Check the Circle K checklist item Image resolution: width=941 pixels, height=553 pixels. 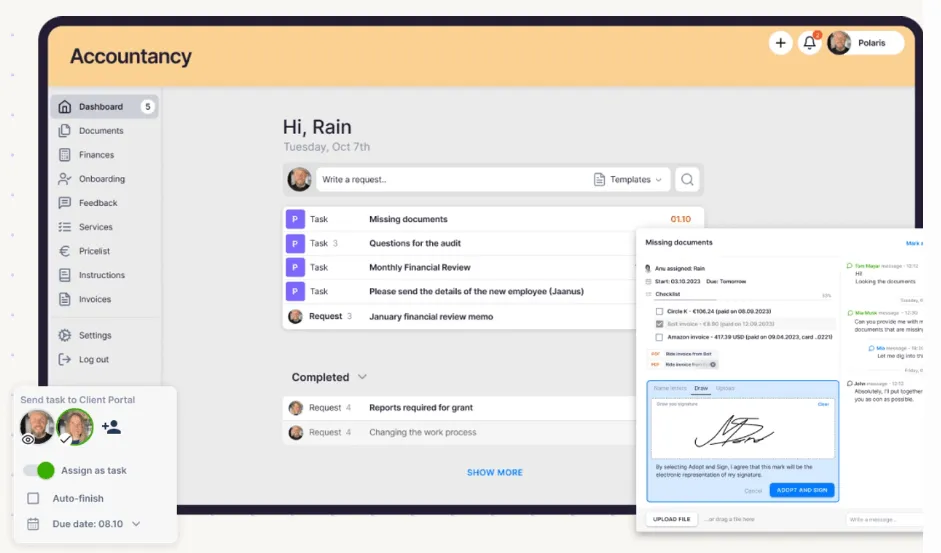(660, 312)
